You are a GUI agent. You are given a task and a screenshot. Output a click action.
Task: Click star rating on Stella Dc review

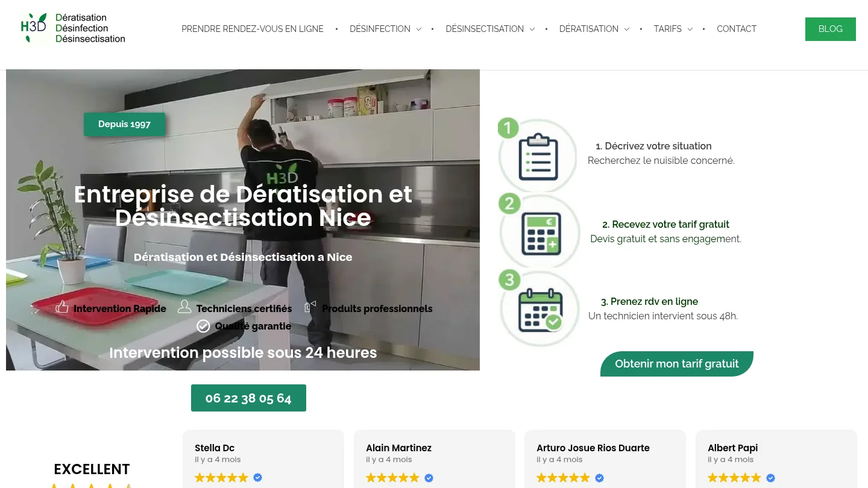tap(221, 478)
